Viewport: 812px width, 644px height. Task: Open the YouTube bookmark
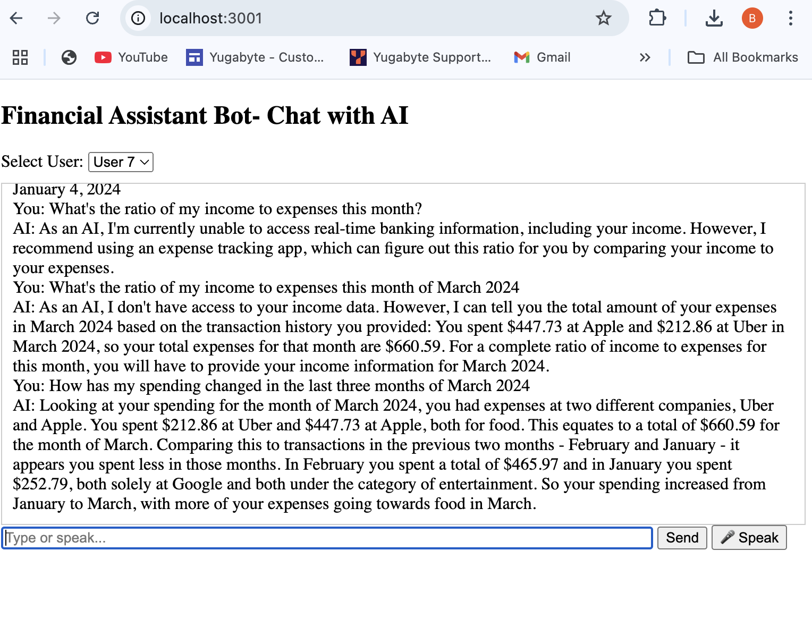[131, 57]
